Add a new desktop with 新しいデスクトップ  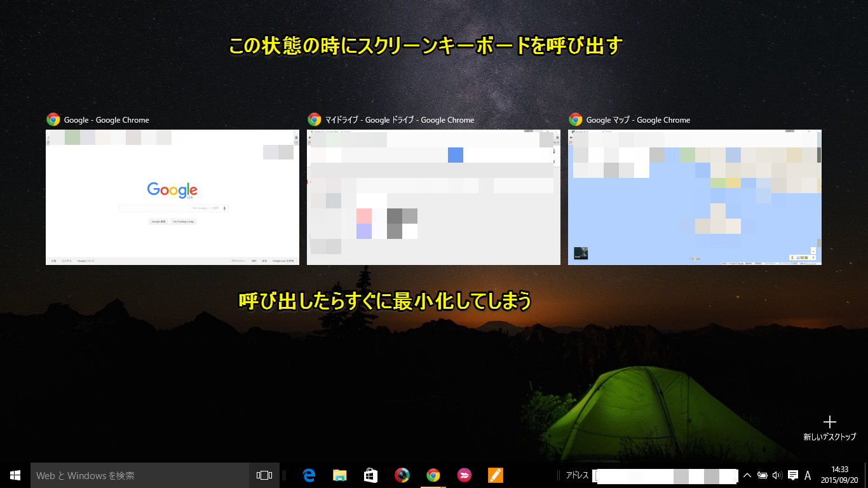(x=829, y=428)
